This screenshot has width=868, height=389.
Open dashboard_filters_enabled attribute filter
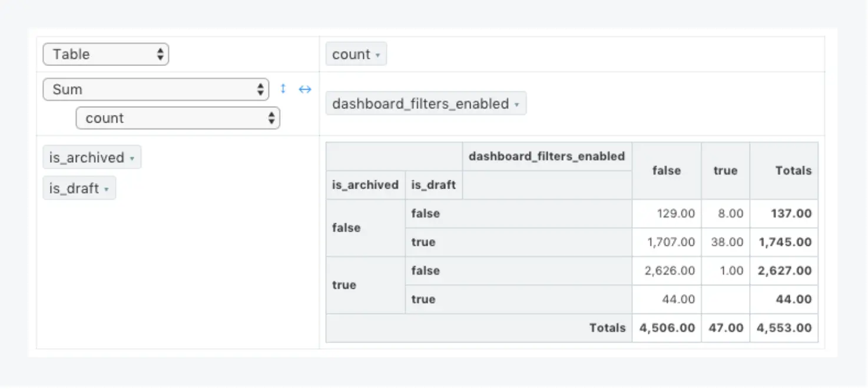[x=516, y=104]
